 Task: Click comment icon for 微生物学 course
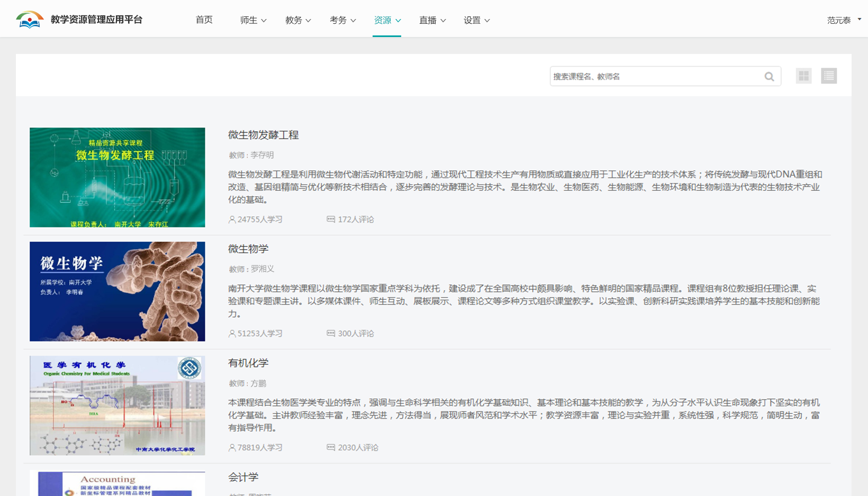click(331, 334)
